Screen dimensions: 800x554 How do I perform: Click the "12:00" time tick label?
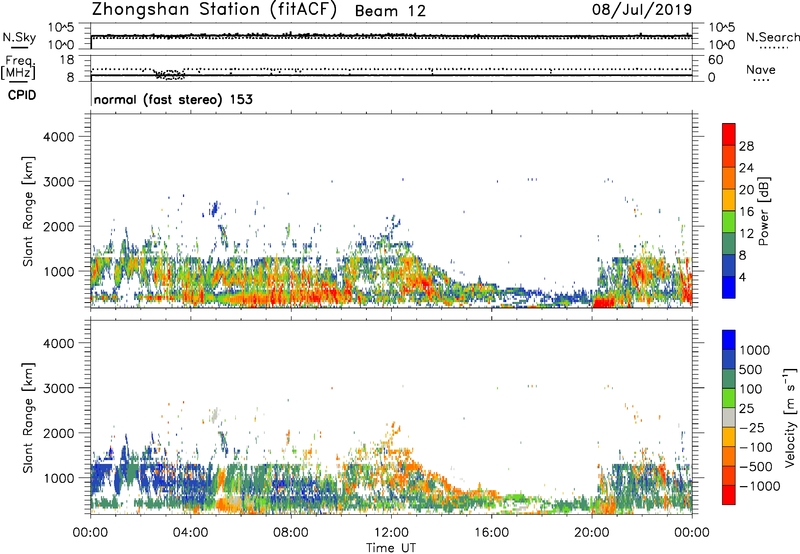click(x=391, y=533)
